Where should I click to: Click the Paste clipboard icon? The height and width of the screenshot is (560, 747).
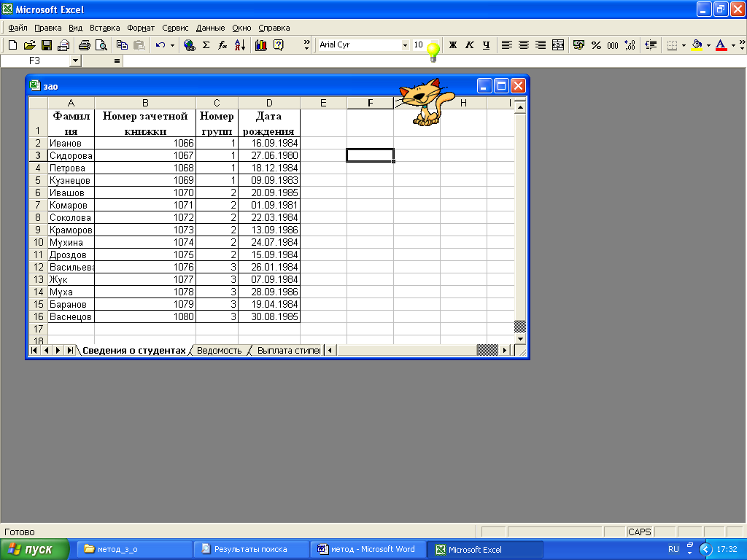(x=139, y=44)
